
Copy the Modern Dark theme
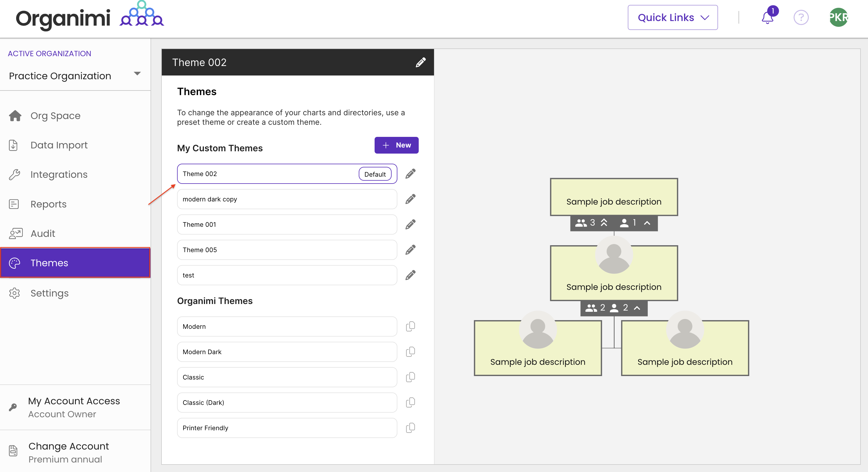410,352
